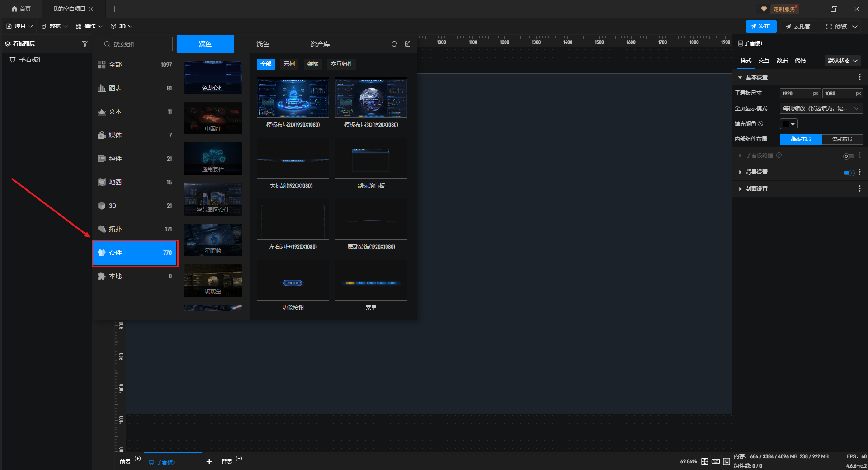
Task: Open the 项目 dropdown menu
Action: 19,26
